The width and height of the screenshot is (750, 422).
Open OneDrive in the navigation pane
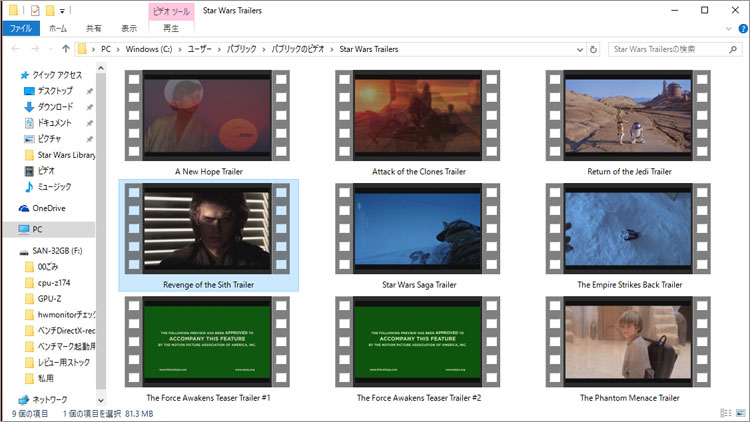click(47, 208)
